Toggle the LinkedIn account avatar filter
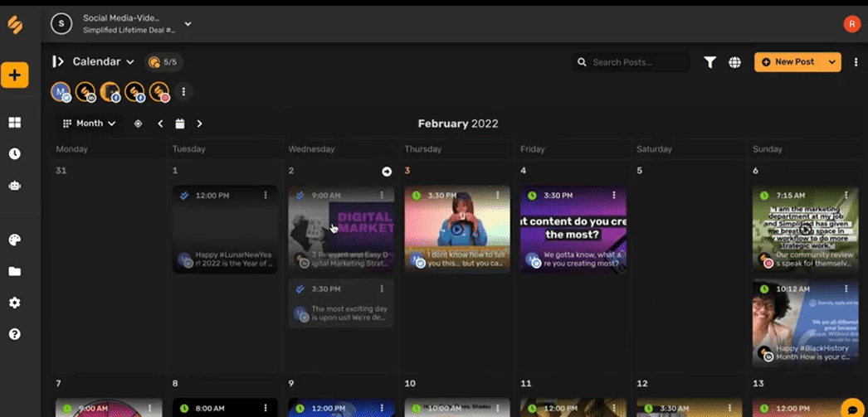Image resolution: width=868 pixels, height=417 pixels. 85,92
